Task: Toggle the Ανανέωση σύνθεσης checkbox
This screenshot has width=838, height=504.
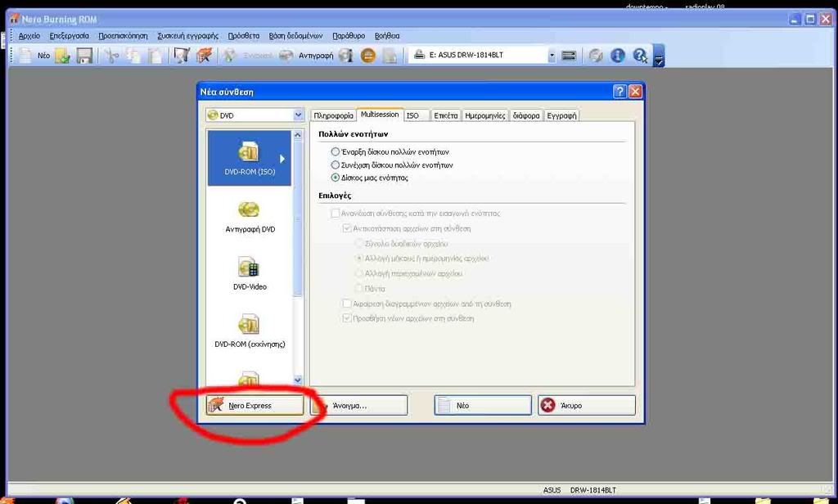Action: tap(335, 214)
